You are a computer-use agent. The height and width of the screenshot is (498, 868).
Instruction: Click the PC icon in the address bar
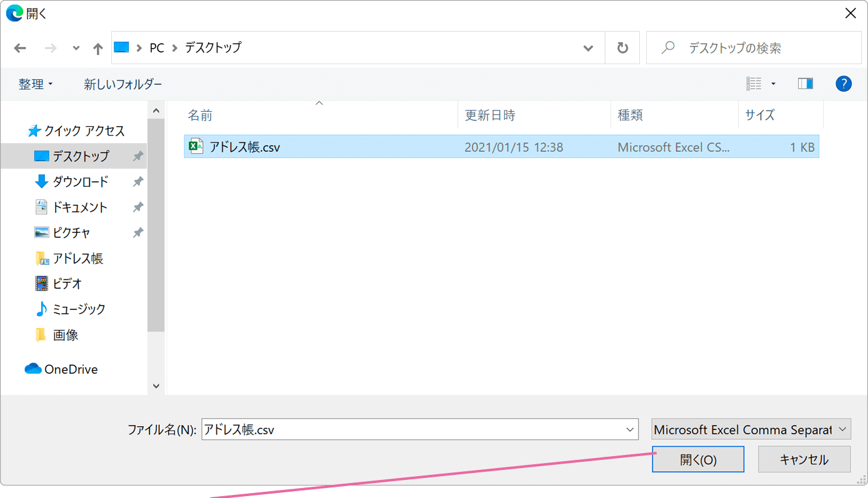(x=121, y=47)
